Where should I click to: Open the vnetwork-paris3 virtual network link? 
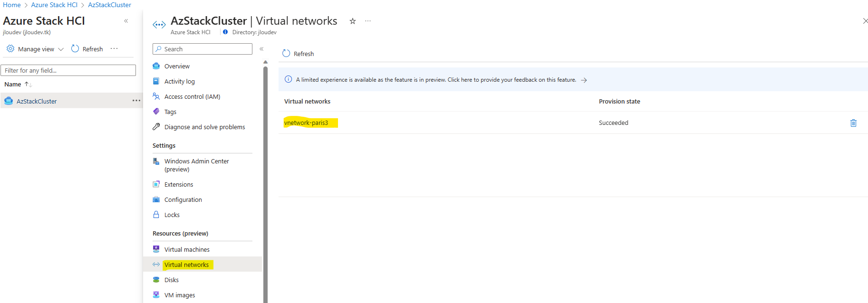(x=306, y=123)
